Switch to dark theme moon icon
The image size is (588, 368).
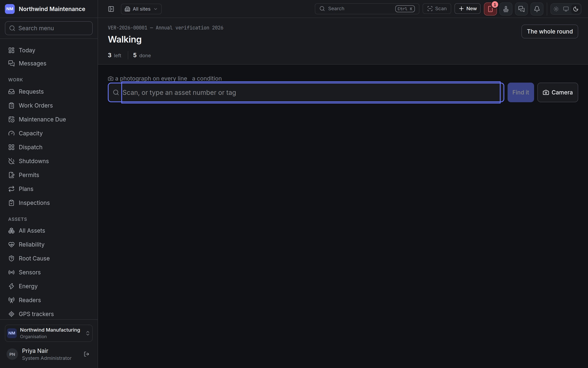tap(576, 9)
